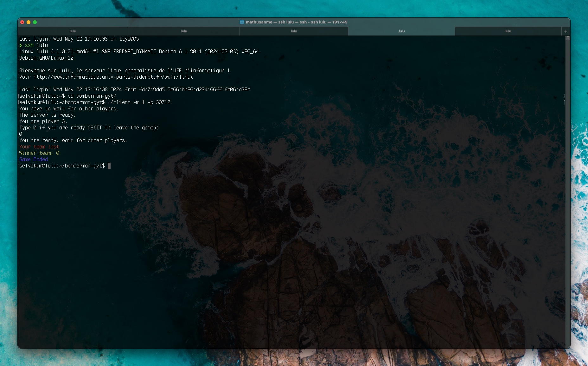The width and height of the screenshot is (588, 366).
Task: Close the Terminal window with red button
Action: coord(22,22)
